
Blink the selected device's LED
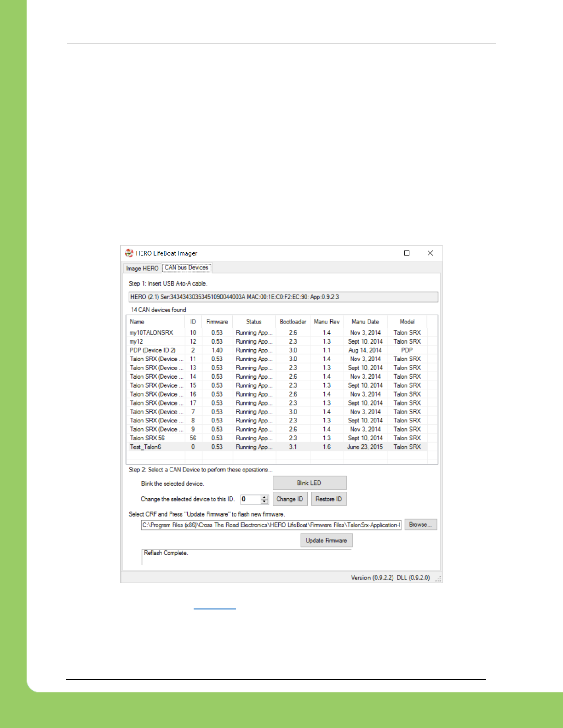pos(310,483)
